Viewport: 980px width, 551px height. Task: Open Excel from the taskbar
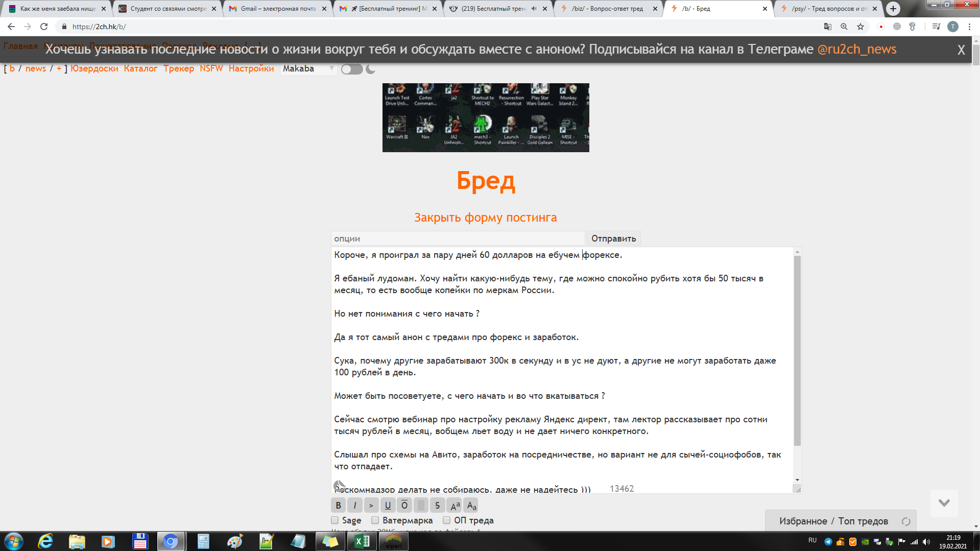[362, 541]
